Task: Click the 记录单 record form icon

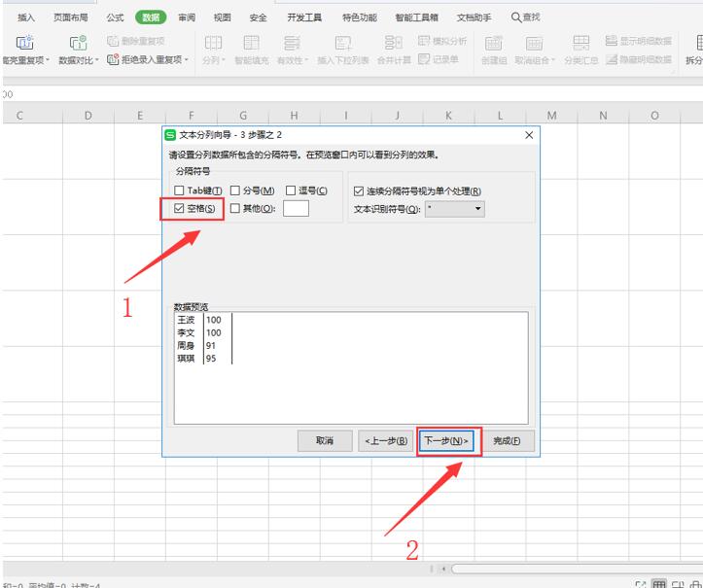Action: (424, 59)
